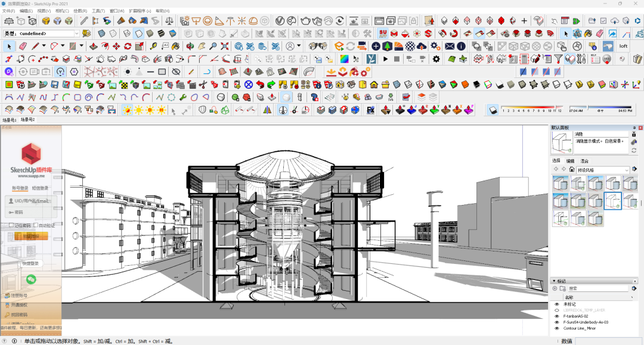Click the green WeChat login icon
The width and height of the screenshot is (644, 345).
tap(31, 279)
